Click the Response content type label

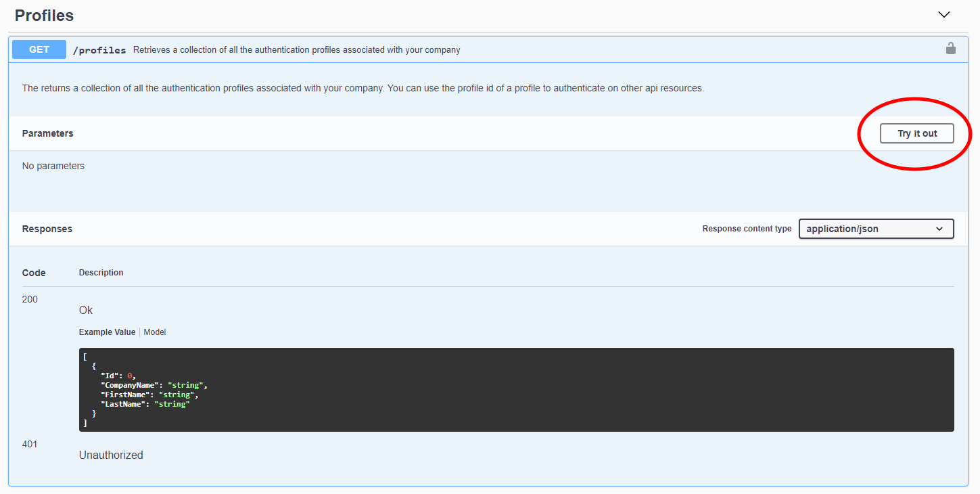747,229
